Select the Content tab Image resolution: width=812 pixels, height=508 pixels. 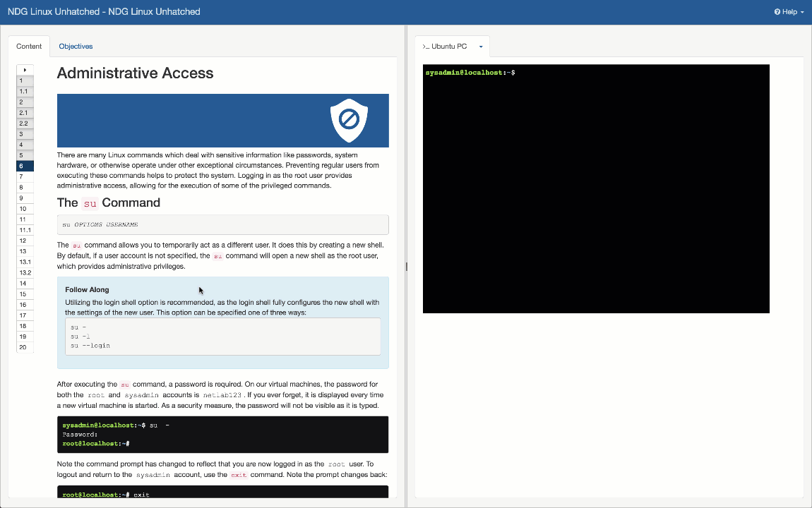[29, 46]
